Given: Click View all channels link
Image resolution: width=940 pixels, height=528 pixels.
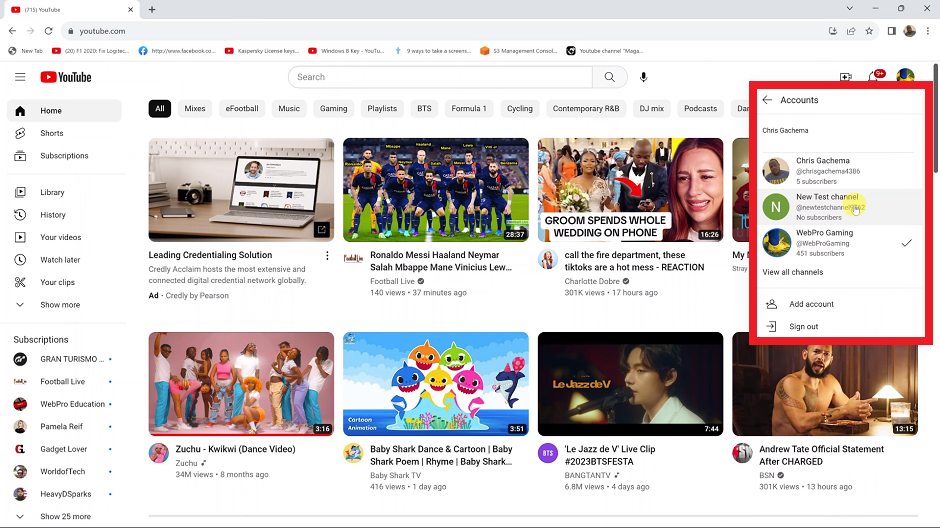Looking at the screenshot, I should pyautogui.click(x=792, y=272).
